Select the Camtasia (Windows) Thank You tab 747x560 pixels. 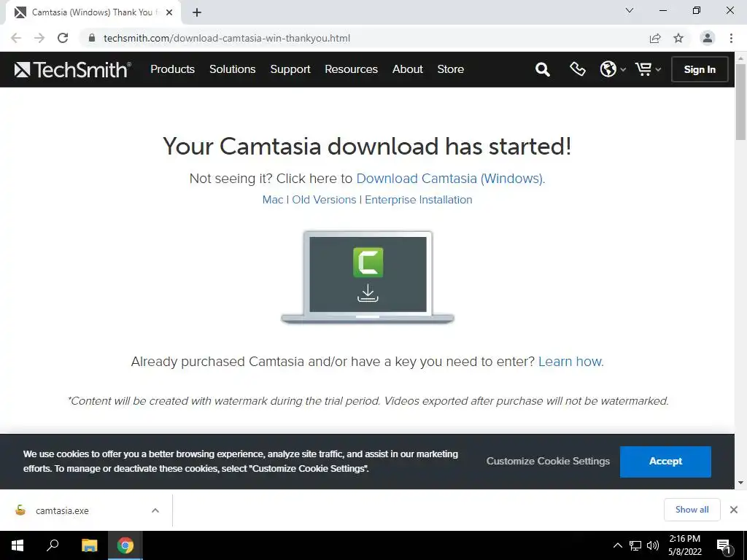click(x=93, y=12)
